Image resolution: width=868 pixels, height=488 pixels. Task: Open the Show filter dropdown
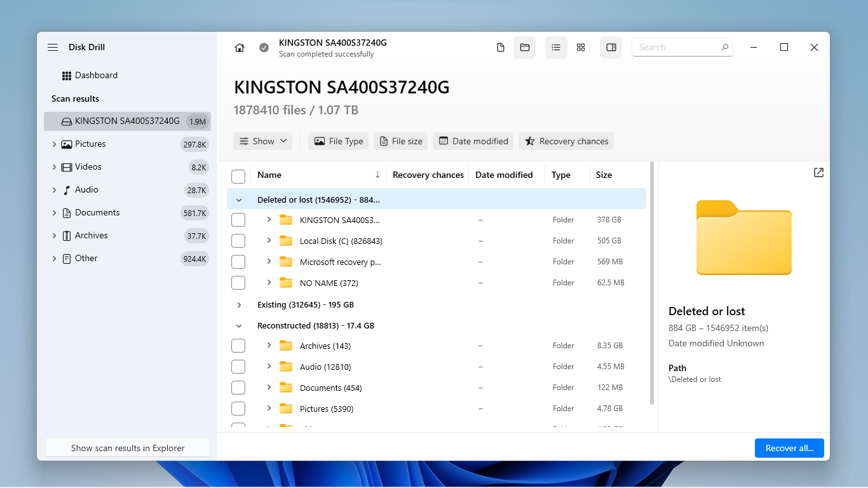(262, 141)
